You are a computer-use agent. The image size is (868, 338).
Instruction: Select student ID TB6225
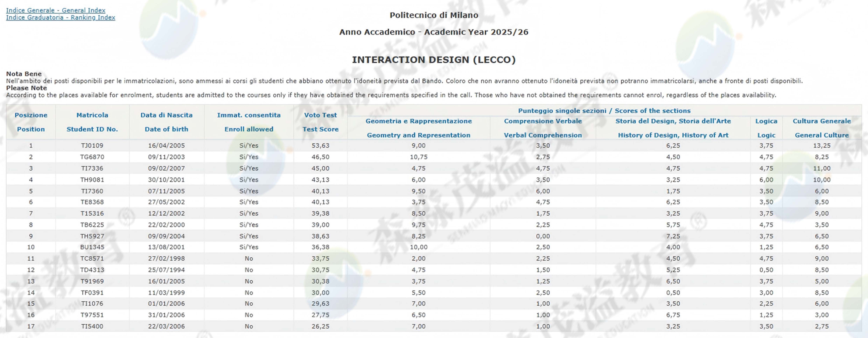coord(92,225)
